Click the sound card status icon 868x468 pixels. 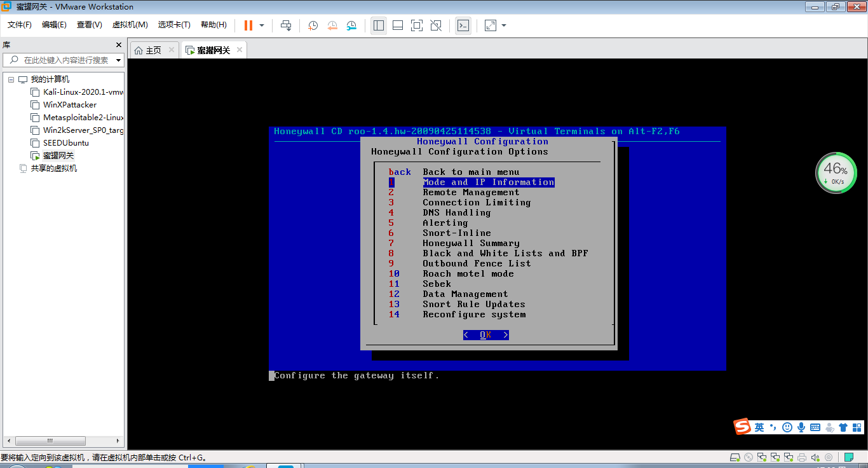coord(815,457)
